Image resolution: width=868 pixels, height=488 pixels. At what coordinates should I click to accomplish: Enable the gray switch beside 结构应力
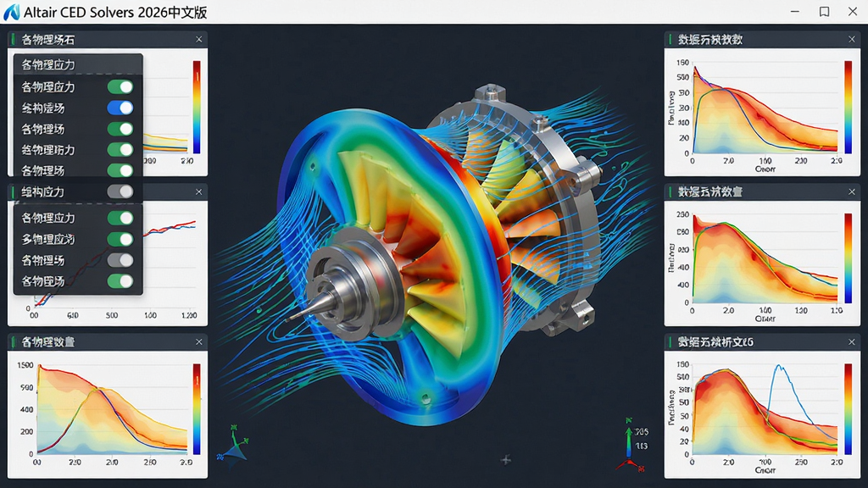pyautogui.click(x=120, y=191)
